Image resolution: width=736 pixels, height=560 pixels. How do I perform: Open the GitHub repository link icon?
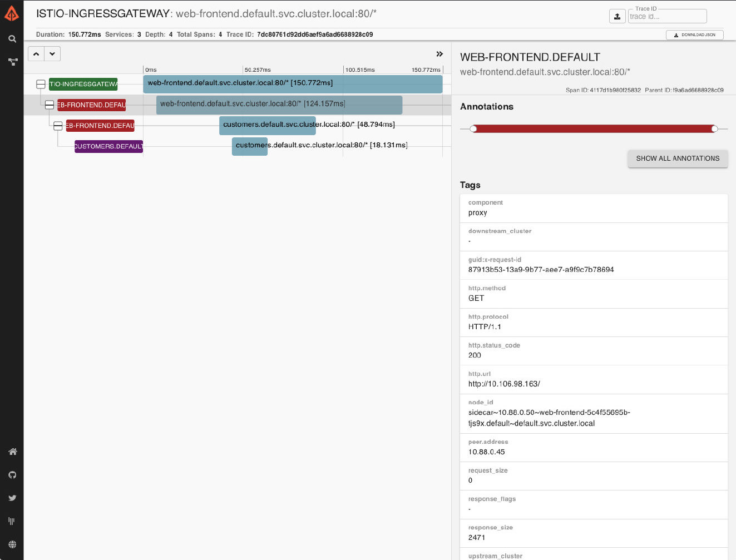tap(12, 475)
